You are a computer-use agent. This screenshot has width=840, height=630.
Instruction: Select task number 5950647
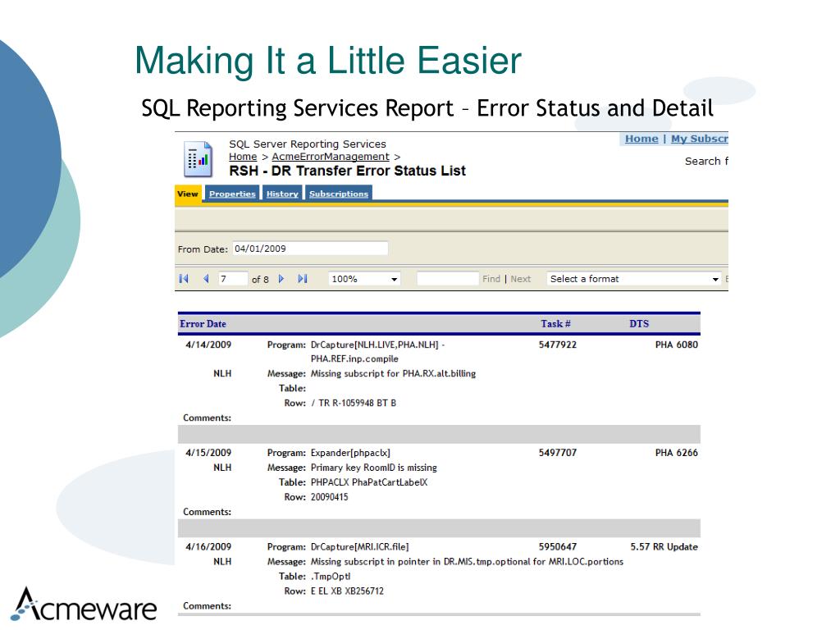coord(558,547)
